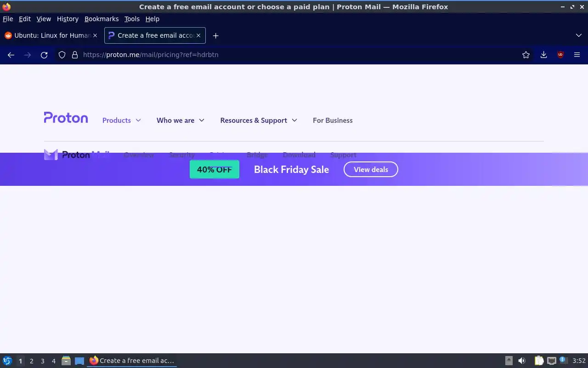Open the update notification tray icon
588x368 pixels.
(x=563, y=361)
